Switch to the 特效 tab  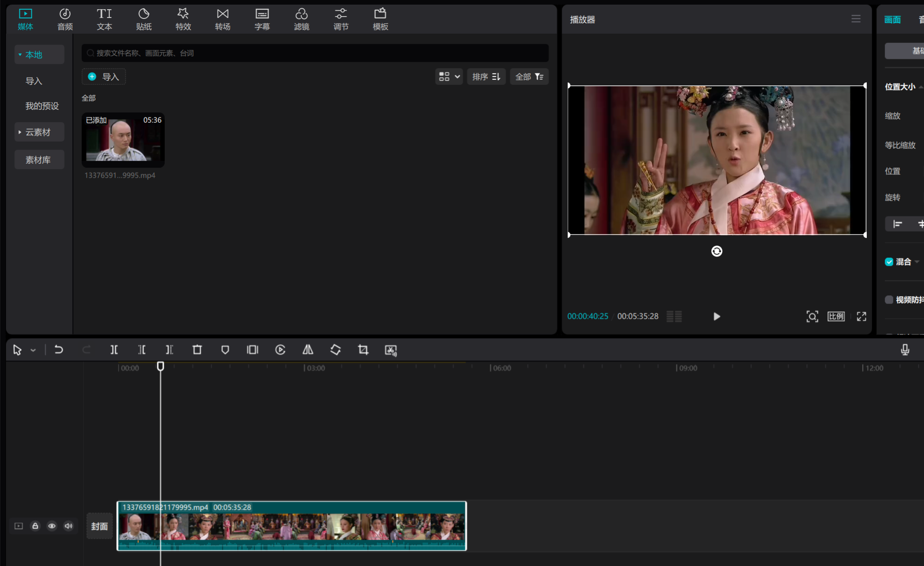[x=183, y=19]
